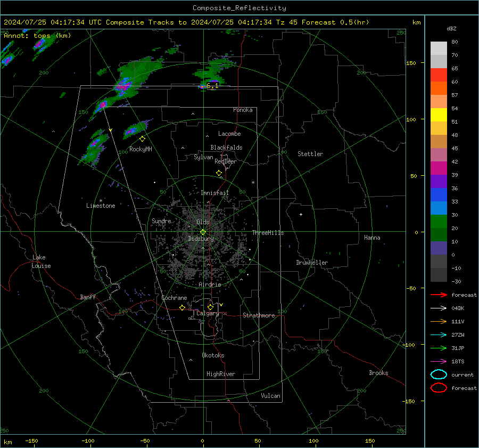Click the Banff label

click(88, 297)
